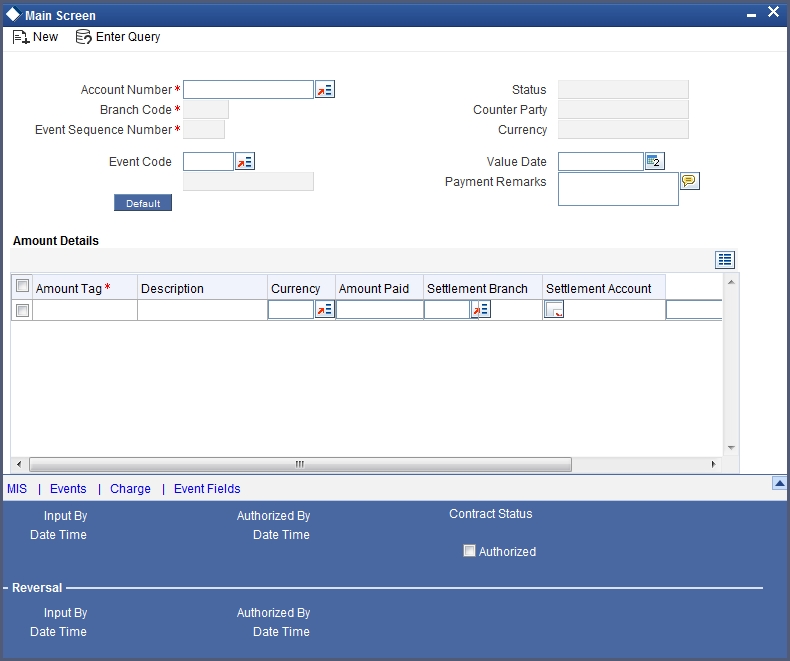Open the MIS link
Viewport: 790px width, 661px height.
(17, 489)
